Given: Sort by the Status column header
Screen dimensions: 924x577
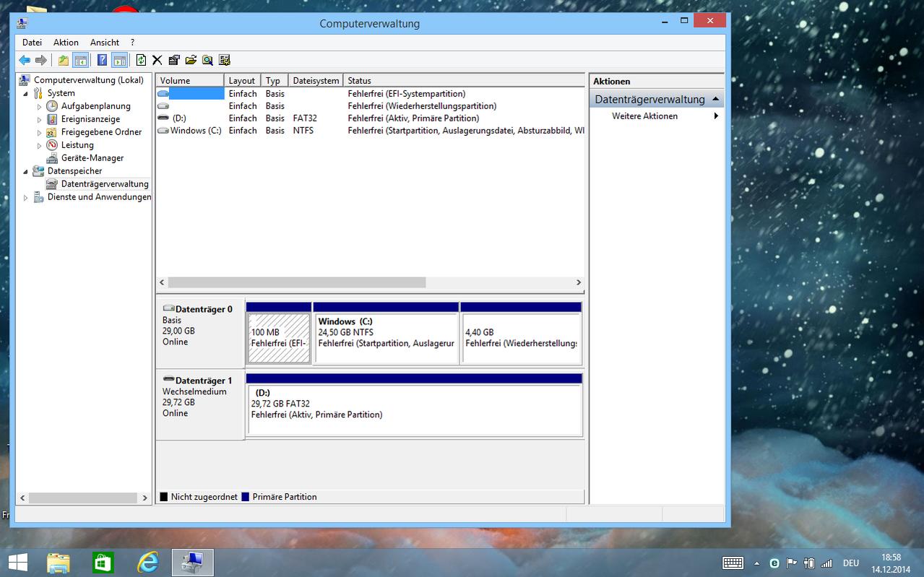Looking at the screenshot, I should (464, 81).
